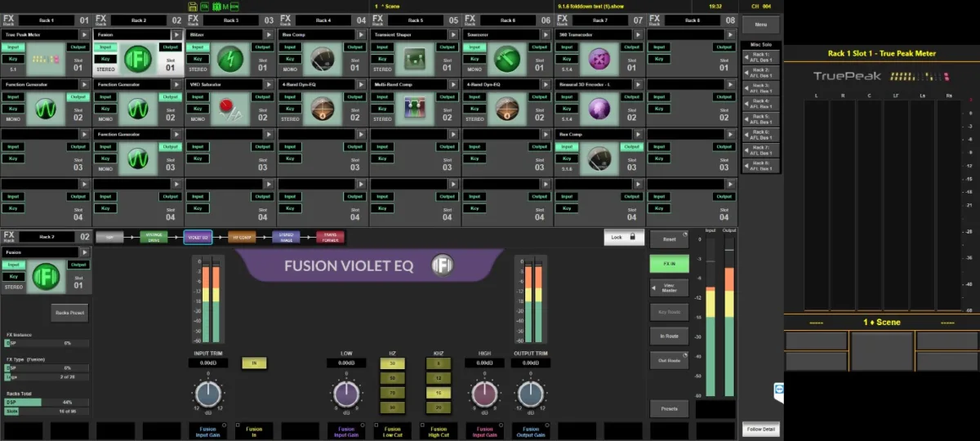Click the Menu button

[x=761, y=25]
